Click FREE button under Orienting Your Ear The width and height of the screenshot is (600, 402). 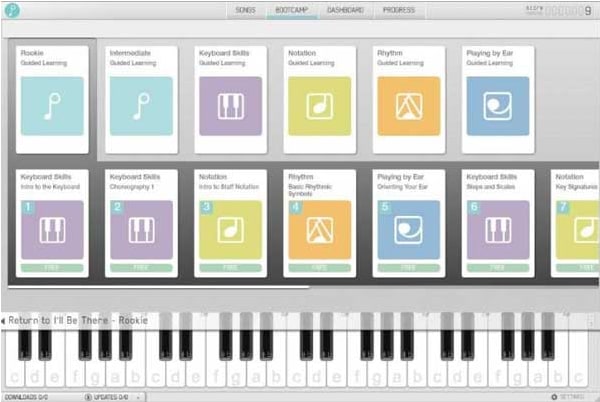(x=409, y=268)
